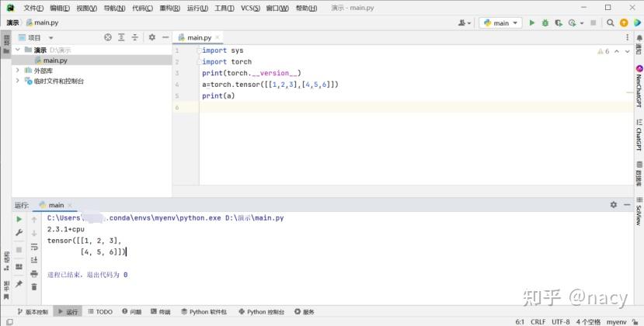Open the main run configuration dropdown
644x326 pixels.
click(500, 23)
